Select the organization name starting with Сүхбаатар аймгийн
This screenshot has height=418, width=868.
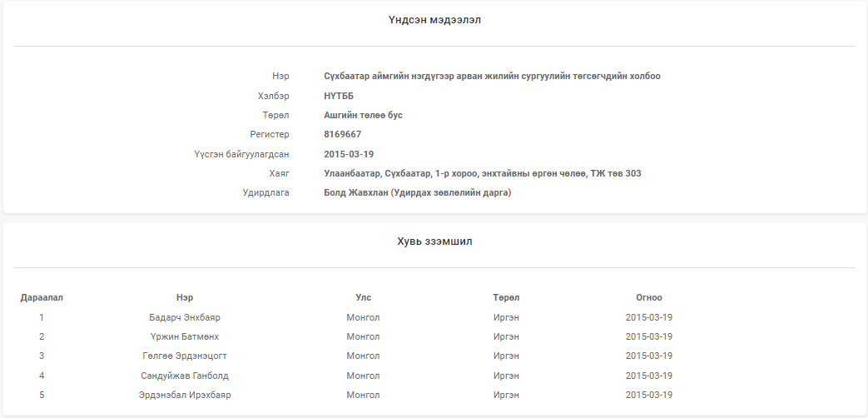pos(492,76)
